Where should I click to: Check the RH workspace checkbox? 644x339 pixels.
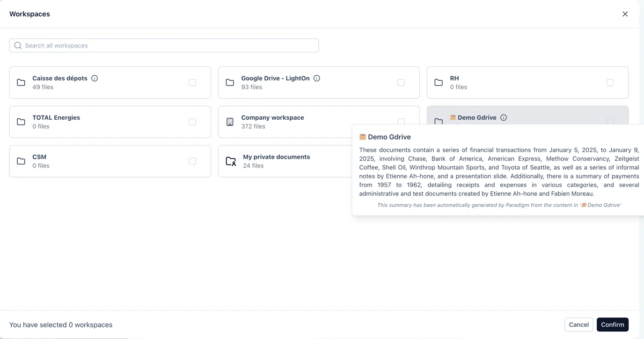click(610, 82)
